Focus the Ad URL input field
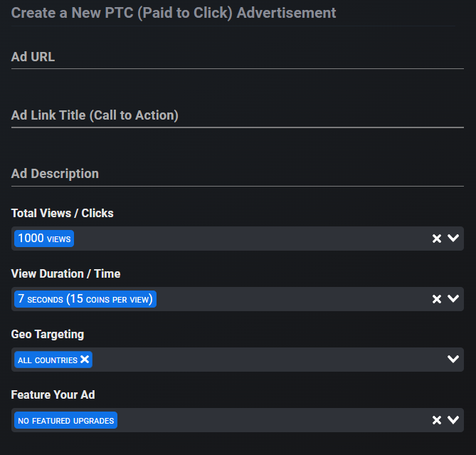Screen dimensions: 476x455 click(x=238, y=57)
